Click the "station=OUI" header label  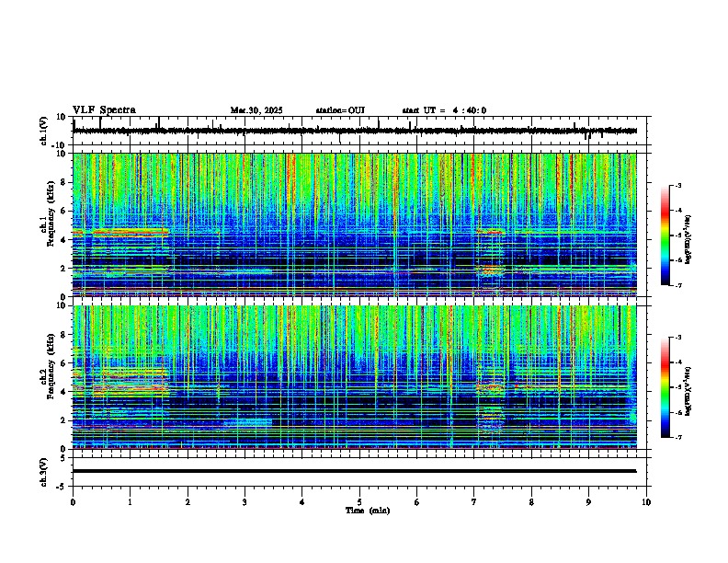point(340,110)
